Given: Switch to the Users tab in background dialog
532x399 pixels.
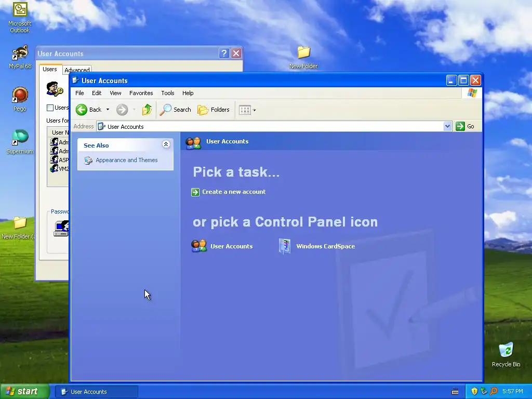Looking at the screenshot, I should (50, 69).
